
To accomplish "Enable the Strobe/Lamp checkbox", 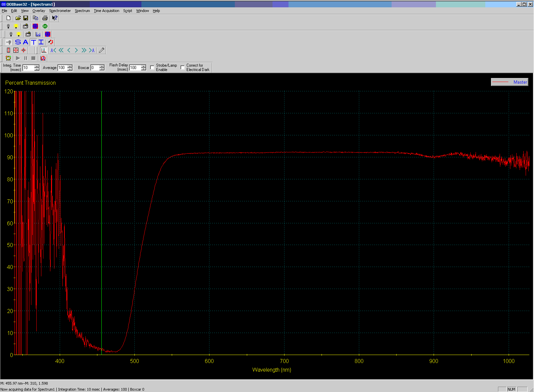I will click(152, 67).
